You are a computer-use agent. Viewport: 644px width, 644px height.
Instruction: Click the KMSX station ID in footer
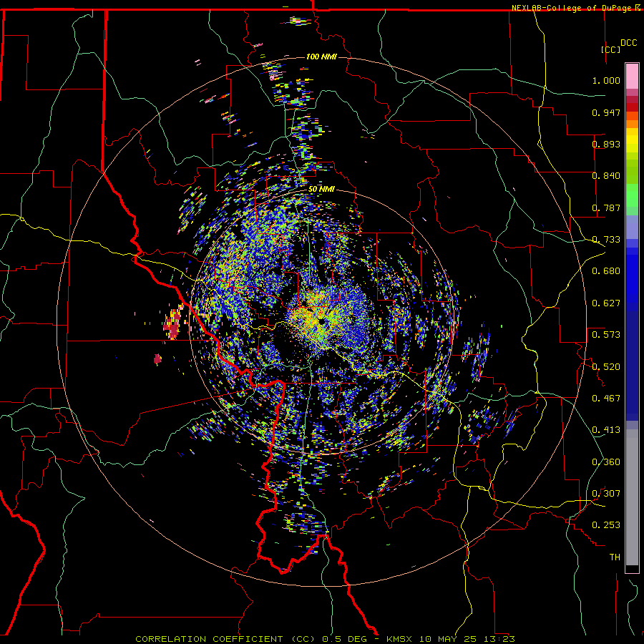[x=399, y=639]
